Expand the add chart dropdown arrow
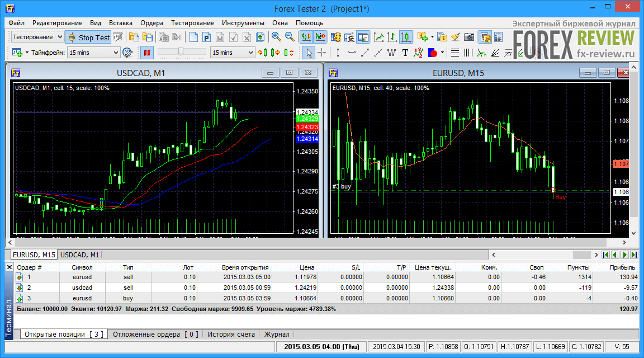644x358 pixels. 27,53
